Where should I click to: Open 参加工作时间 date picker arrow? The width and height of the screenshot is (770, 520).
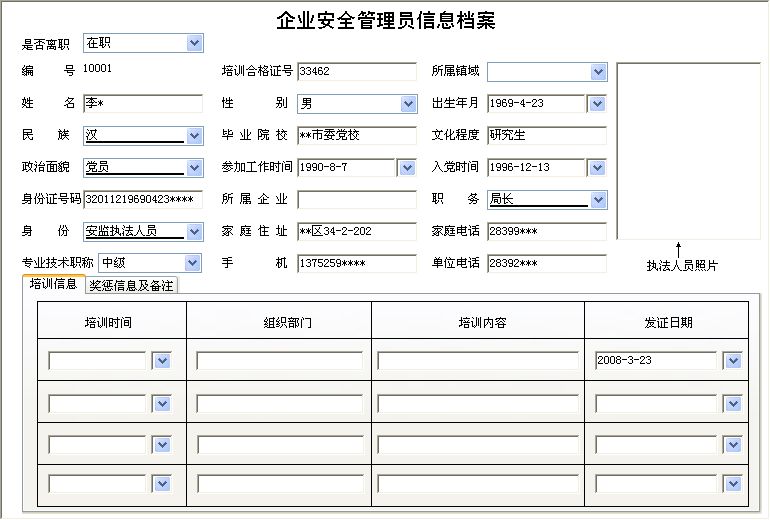(407, 168)
